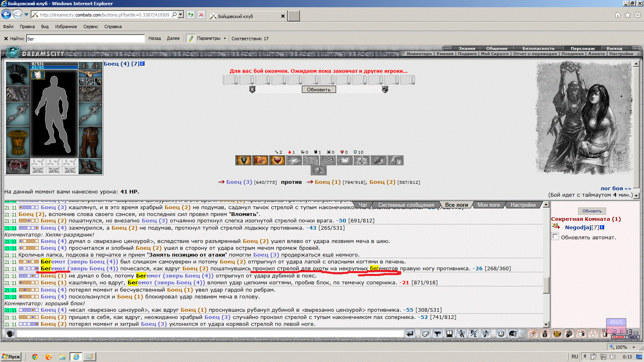Click the white cat pet portrait
644x362 pixels.
[x=38, y=75]
